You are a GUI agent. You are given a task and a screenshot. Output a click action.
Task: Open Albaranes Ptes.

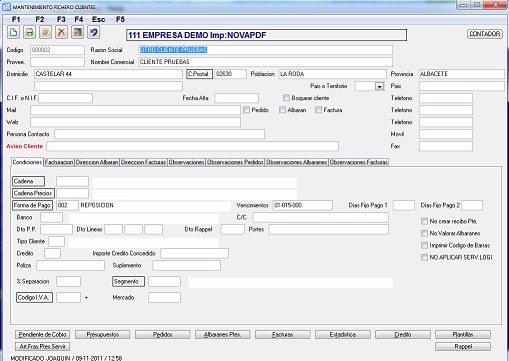coord(222,334)
